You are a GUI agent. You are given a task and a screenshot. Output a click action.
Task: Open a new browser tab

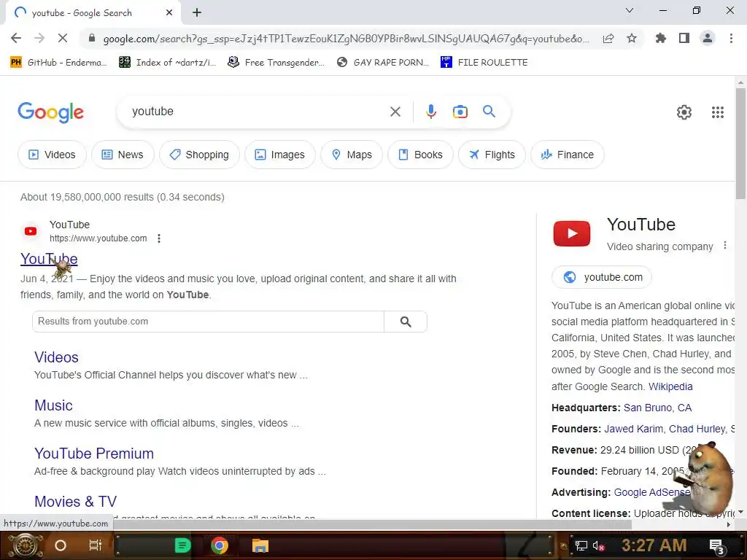pos(197,13)
